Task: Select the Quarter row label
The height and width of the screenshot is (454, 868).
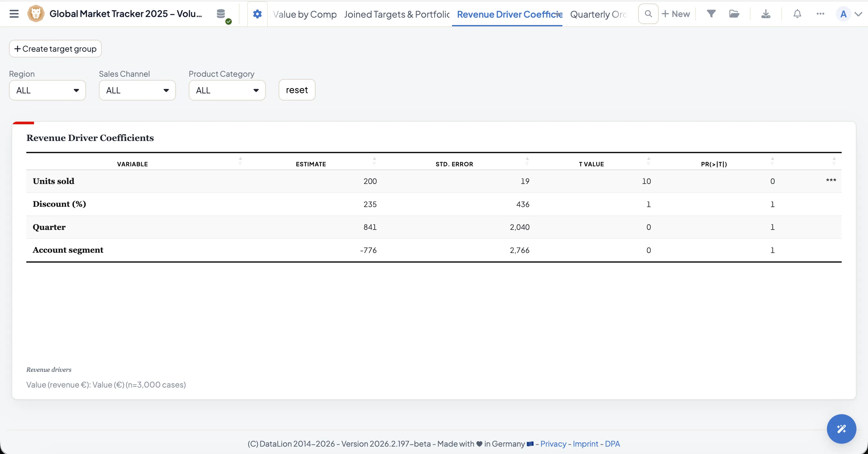Action: point(49,227)
